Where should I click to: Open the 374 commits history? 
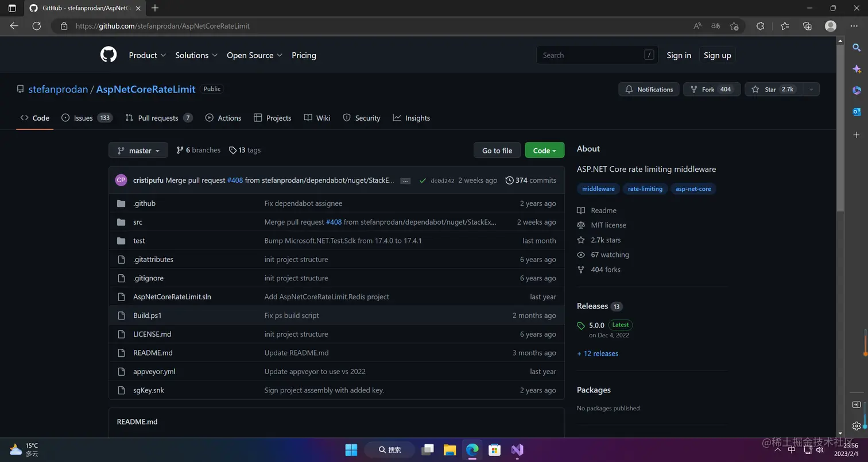530,180
